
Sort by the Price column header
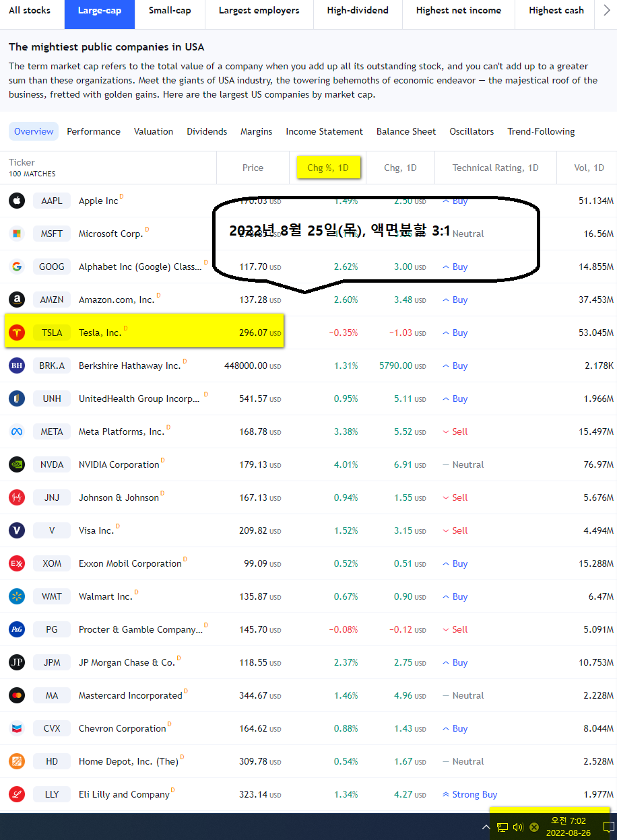[253, 168]
